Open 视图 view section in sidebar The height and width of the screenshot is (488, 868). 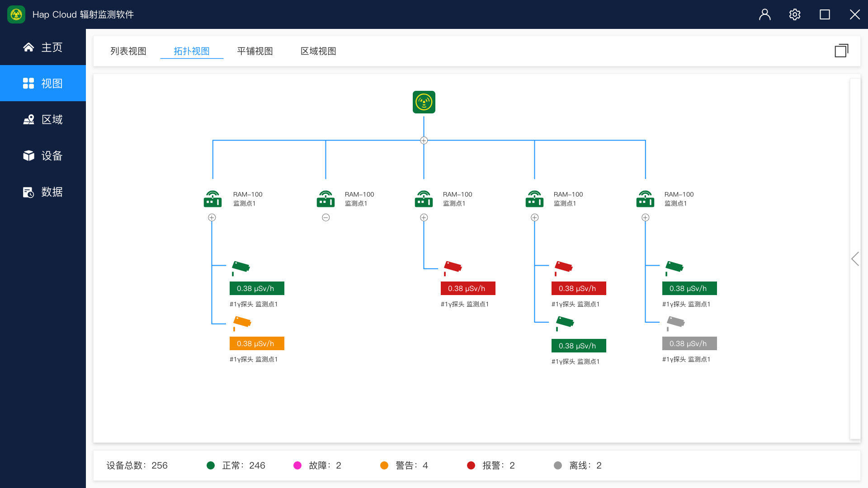click(43, 83)
